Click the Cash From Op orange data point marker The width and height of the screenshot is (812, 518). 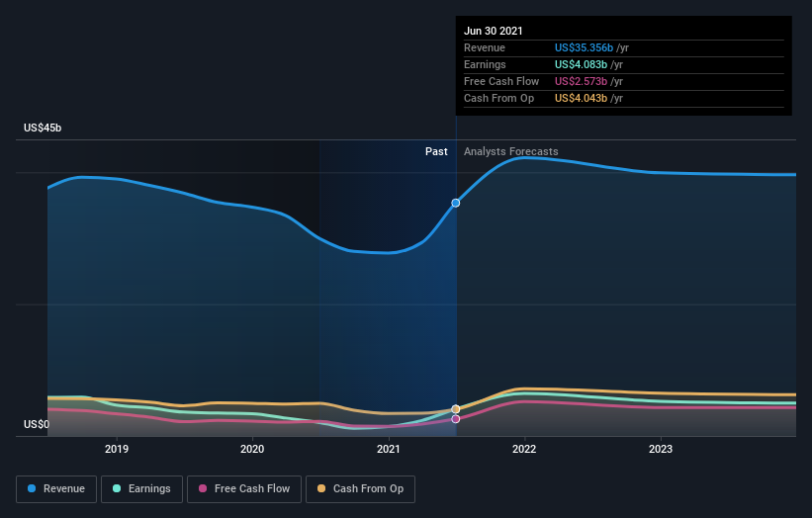coord(456,409)
